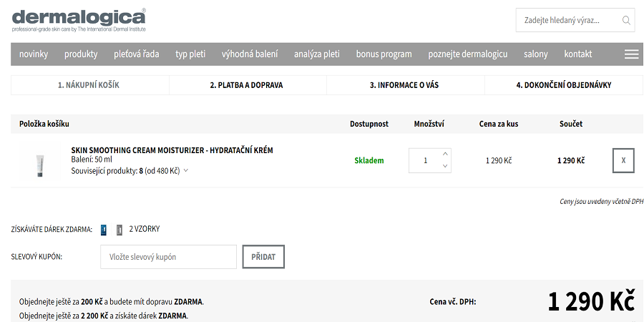Switch to step 2 Platba a doprava
Image resolution: width=644 pixels, height=322 pixels.
coord(247,85)
